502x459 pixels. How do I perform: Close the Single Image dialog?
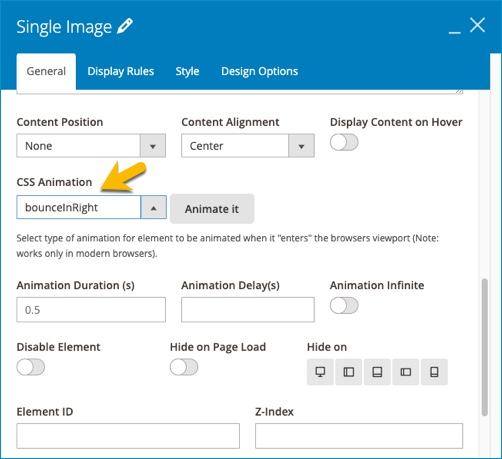[x=477, y=25]
